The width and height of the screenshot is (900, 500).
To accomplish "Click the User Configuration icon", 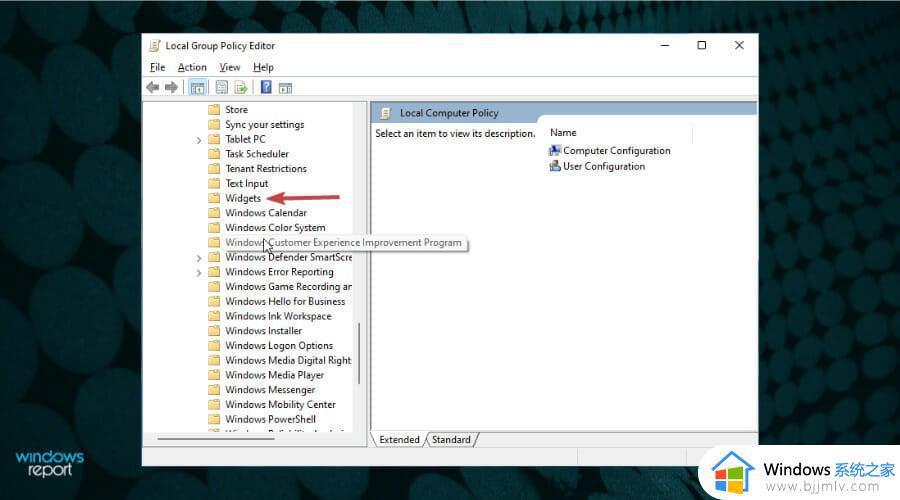I will coord(554,166).
